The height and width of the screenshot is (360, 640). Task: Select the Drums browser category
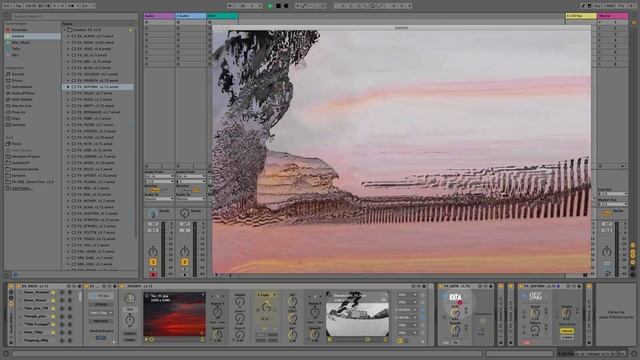click(17, 80)
